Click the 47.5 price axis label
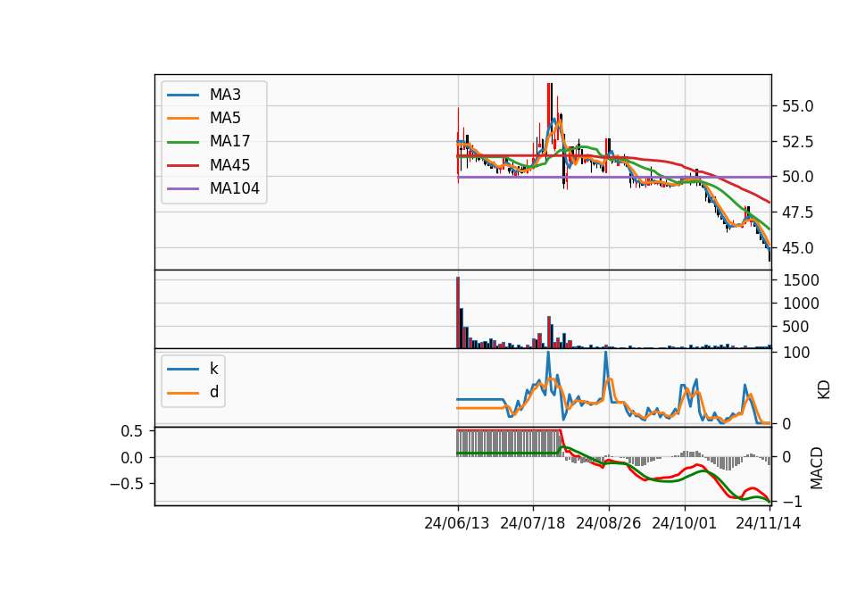857x616 pixels. click(x=797, y=212)
